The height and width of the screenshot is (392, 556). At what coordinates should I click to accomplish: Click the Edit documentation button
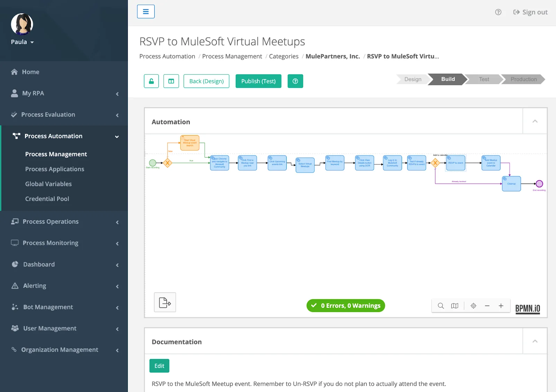(160, 366)
